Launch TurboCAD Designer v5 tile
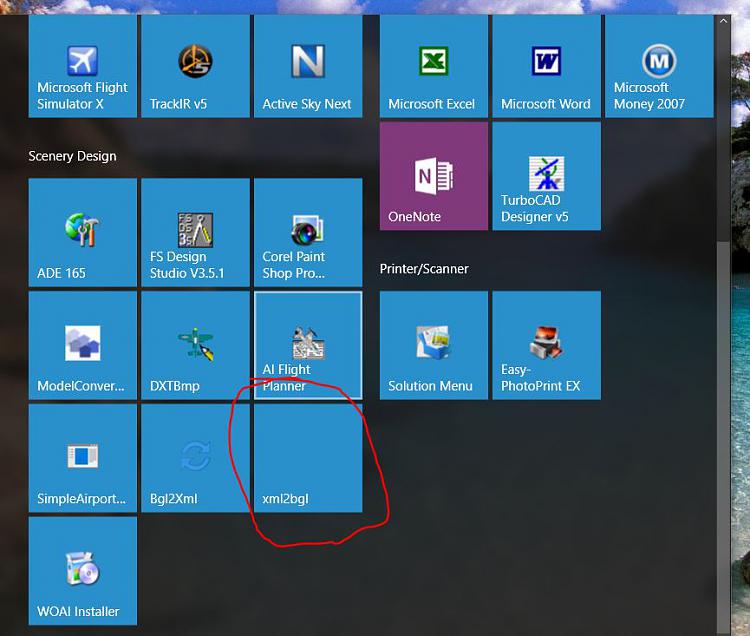This screenshot has height=636, width=750. coord(547,176)
